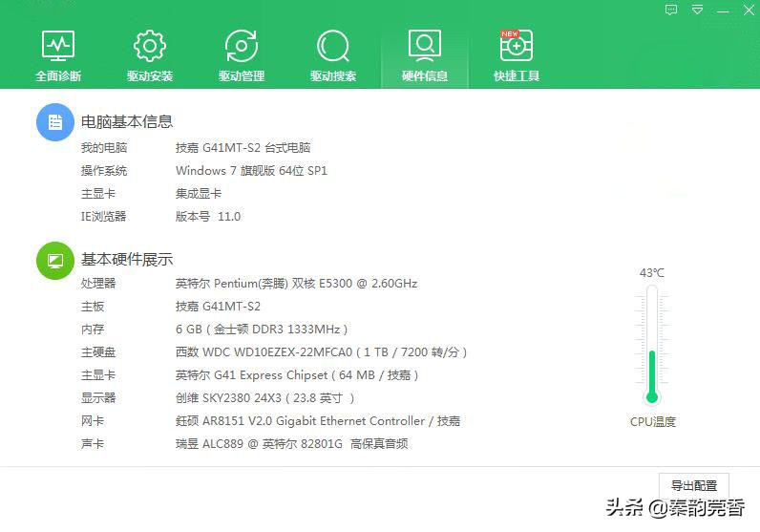The width and height of the screenshot is (760, 532).
Task: Click the 创维 SKY2380 24X3 monitor entry
Action: coord(264,398)
